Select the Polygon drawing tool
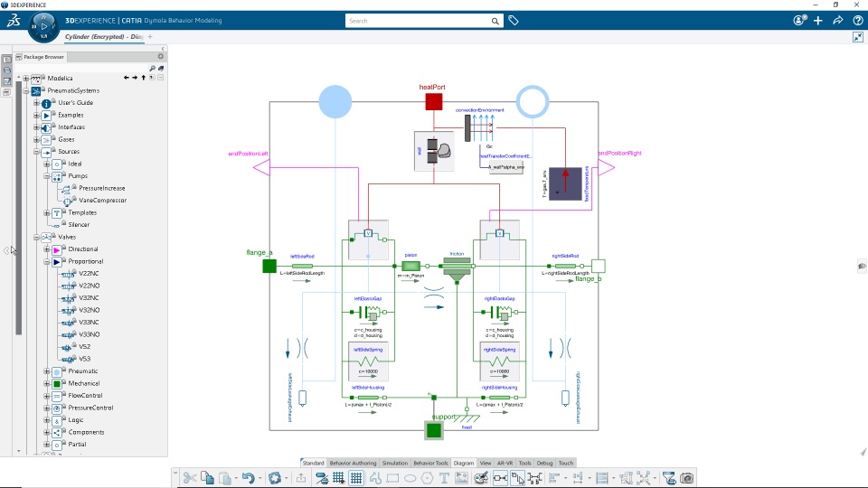Image resolution: width=868 pixels, height=488 pixels. (427, 478)
